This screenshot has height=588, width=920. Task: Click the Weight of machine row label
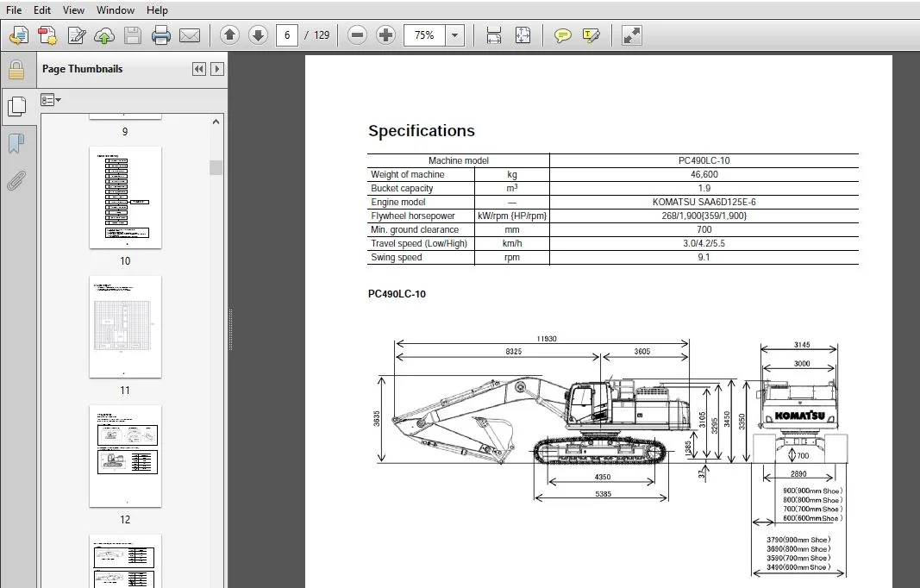tap(407, 174)
